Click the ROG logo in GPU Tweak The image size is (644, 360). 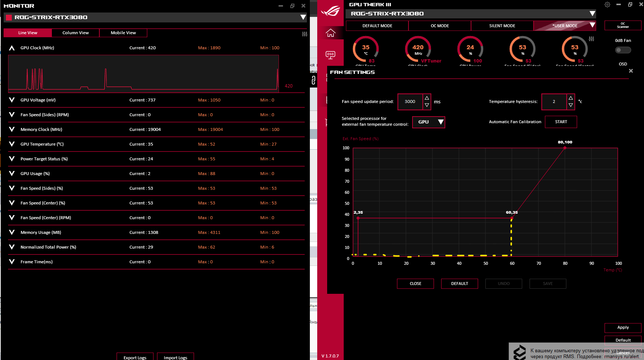(330, 11)
